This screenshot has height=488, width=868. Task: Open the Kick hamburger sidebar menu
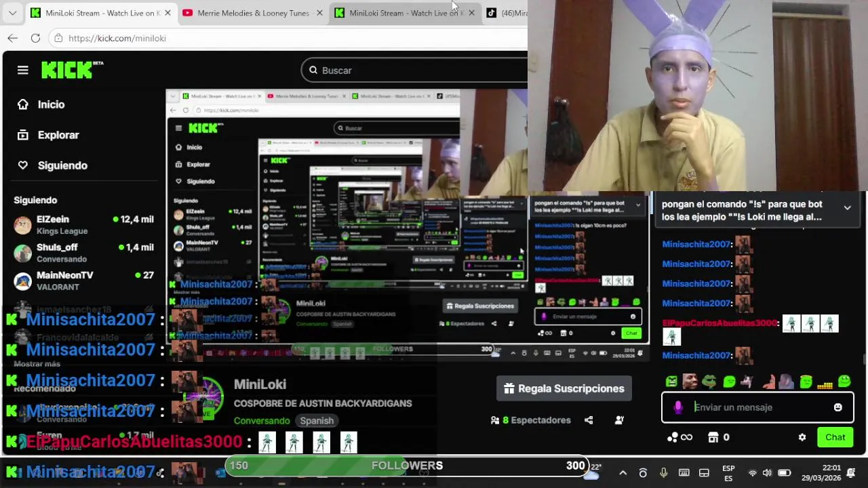23,70
